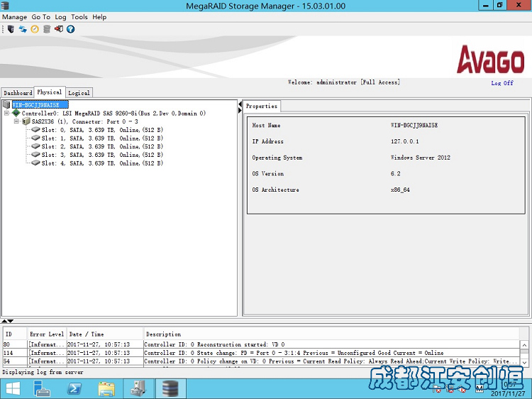Switch to the Dashboard tab
The height and width of the screenshot is (399, 532).
tap(18, 93)
